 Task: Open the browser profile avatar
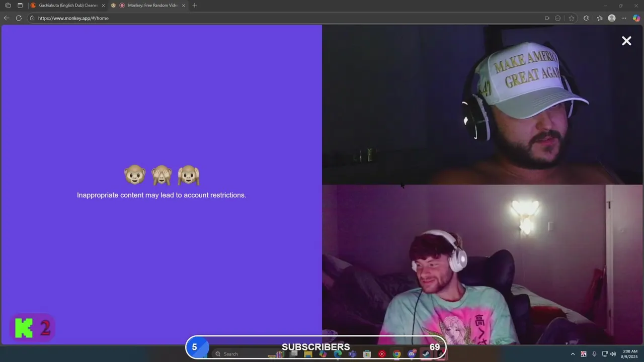click(x=612, y=18)
